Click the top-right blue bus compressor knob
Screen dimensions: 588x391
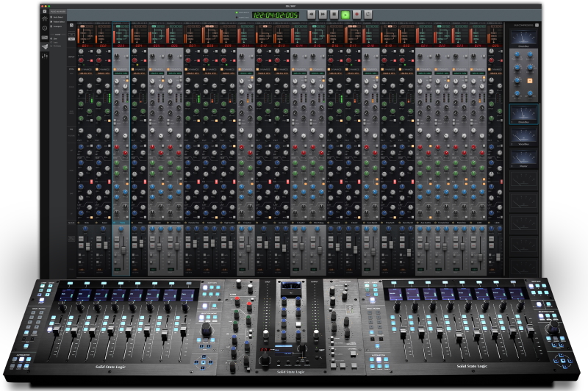530,55
